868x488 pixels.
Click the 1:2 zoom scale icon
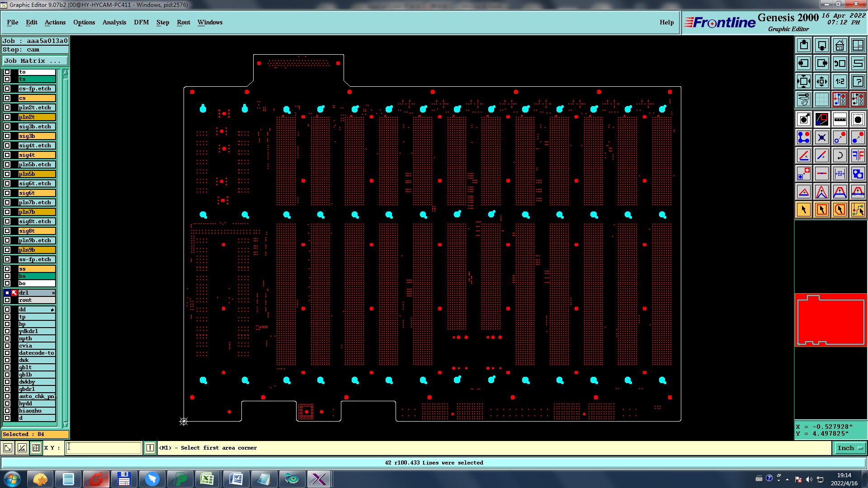tap(840, 81)
